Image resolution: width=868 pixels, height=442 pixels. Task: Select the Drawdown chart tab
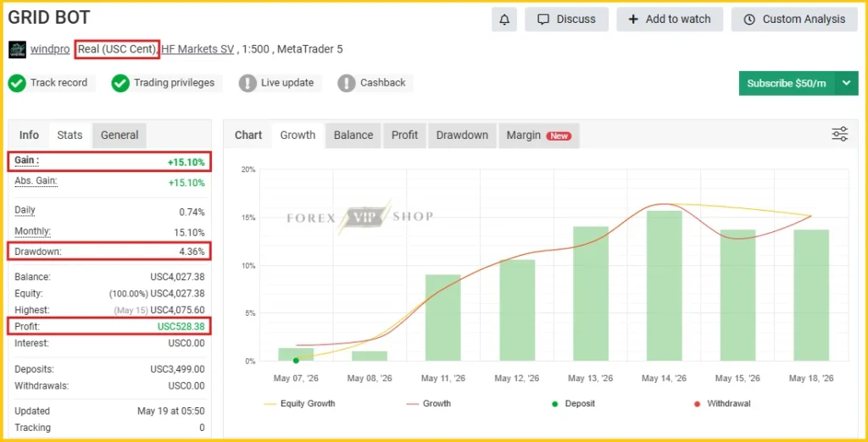(462, 135)
